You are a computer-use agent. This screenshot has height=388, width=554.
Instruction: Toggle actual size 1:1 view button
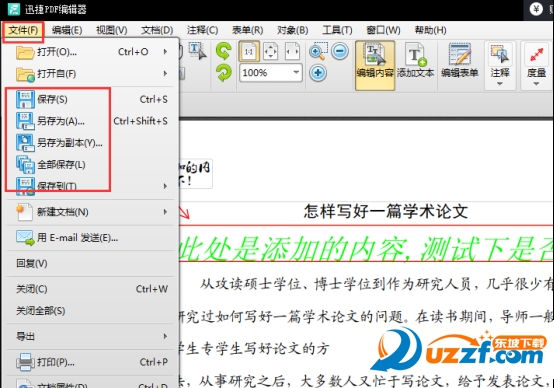click(249, 52)
